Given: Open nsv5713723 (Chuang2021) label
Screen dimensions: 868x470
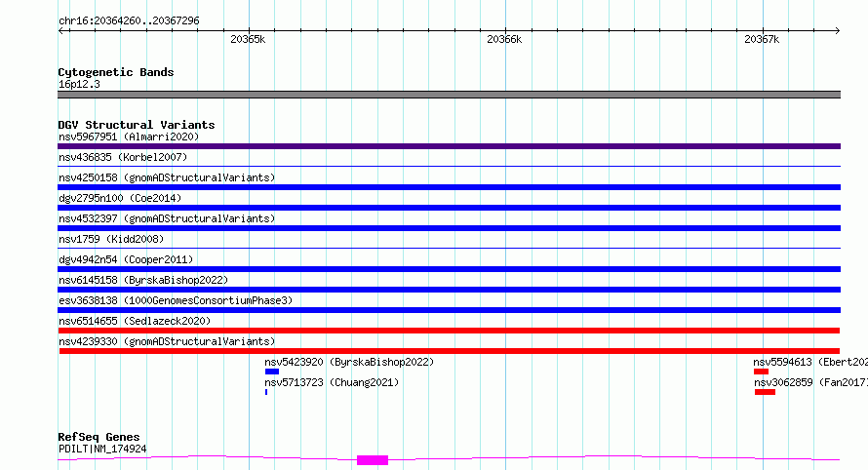Looking at the screenshot, I should point(332,382).
